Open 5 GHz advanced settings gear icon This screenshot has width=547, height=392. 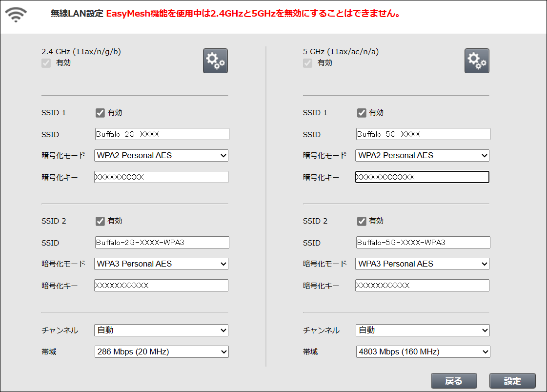[477, 61]
